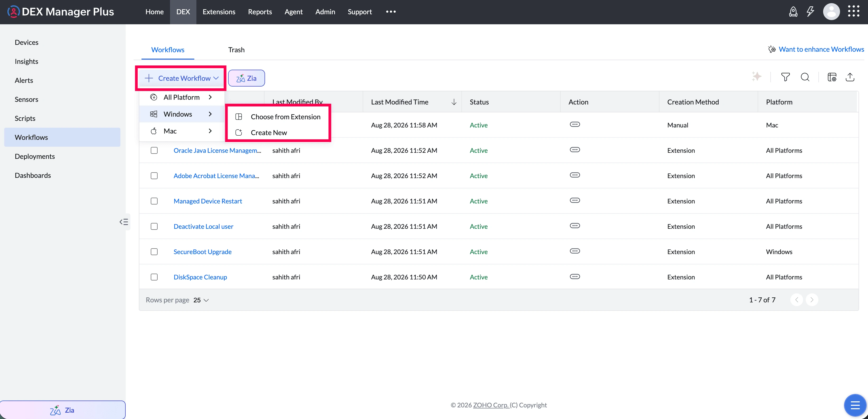The width and height of the screenshot is (868, 419).
Task: Go to Insights in the sidebar
Action: (x=62, y=61)
